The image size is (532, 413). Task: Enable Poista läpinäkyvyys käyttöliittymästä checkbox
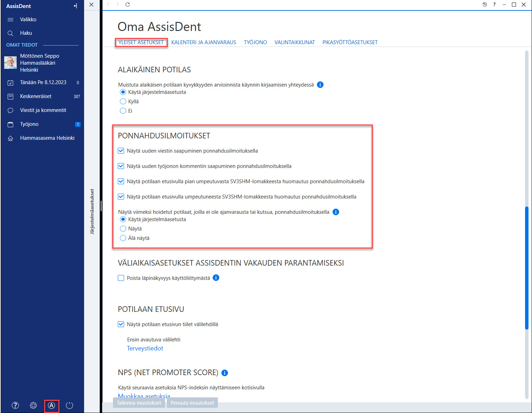click(x=121, y=278)
